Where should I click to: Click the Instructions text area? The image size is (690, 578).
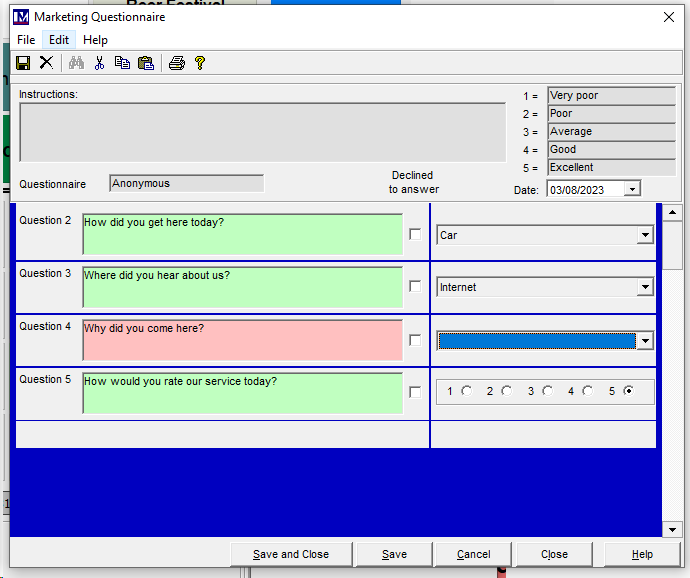tap(263, 132)
